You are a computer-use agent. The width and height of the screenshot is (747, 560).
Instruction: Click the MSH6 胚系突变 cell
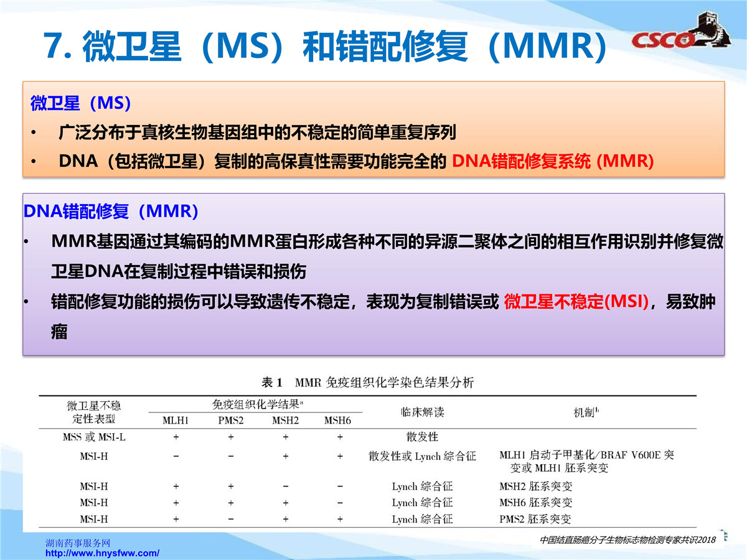coord(535,503)
